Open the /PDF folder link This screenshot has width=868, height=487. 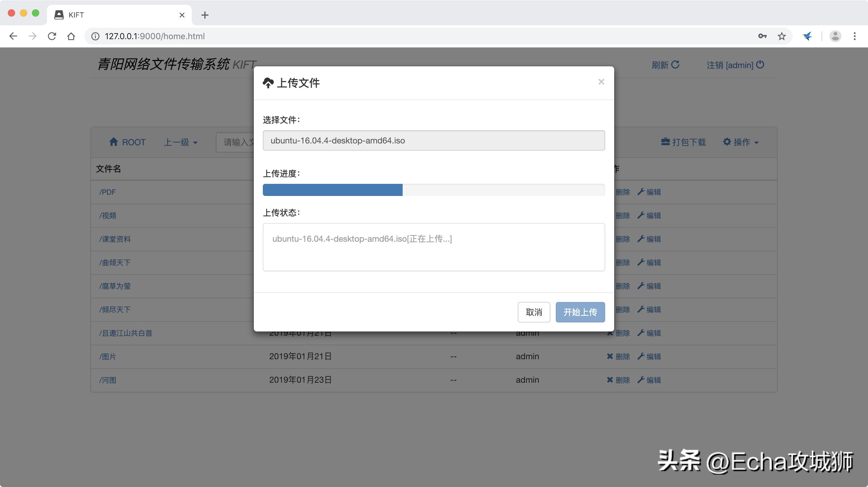107,192
